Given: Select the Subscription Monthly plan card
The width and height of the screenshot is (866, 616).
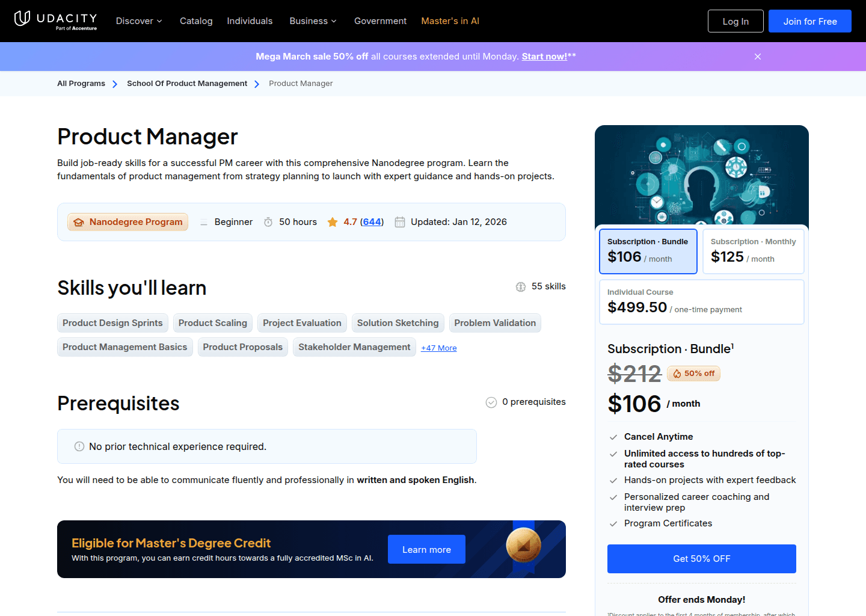Looking at the screenshot, I should (x=753, y=251).
